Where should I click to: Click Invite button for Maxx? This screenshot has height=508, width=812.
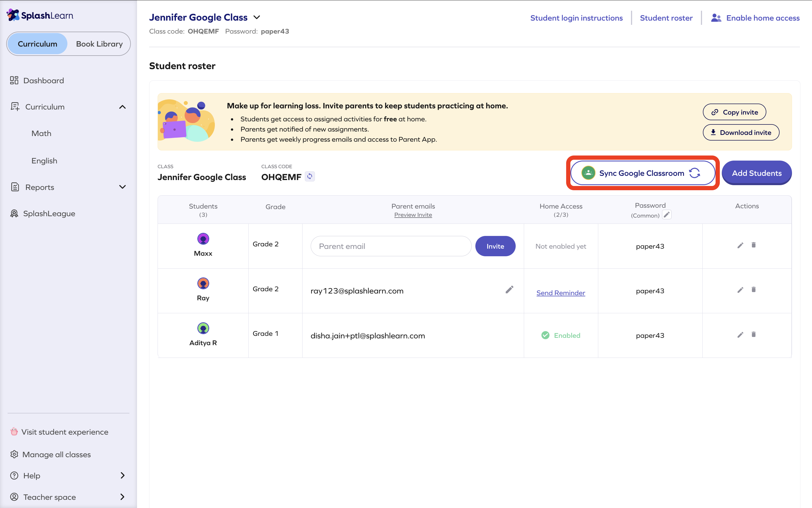click(x=495, y=246)
